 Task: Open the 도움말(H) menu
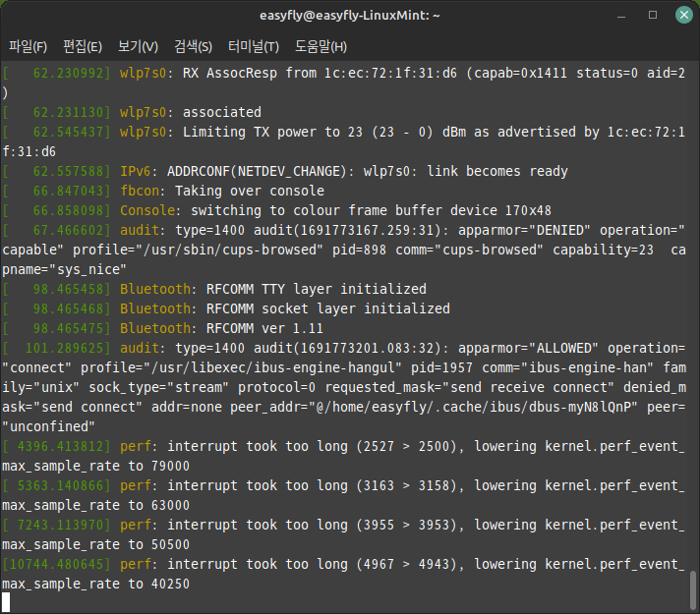click(321, 46)
